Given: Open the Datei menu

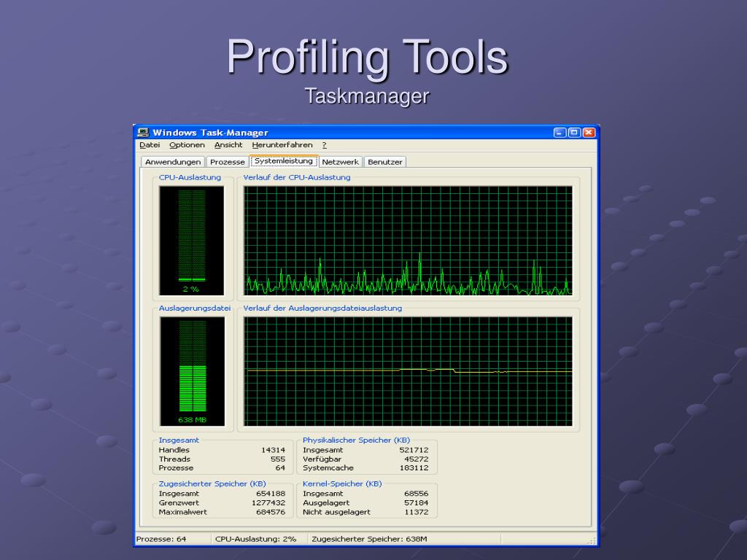Looking at the screenshot, I should pyautogui.click(x=150, y=145).
